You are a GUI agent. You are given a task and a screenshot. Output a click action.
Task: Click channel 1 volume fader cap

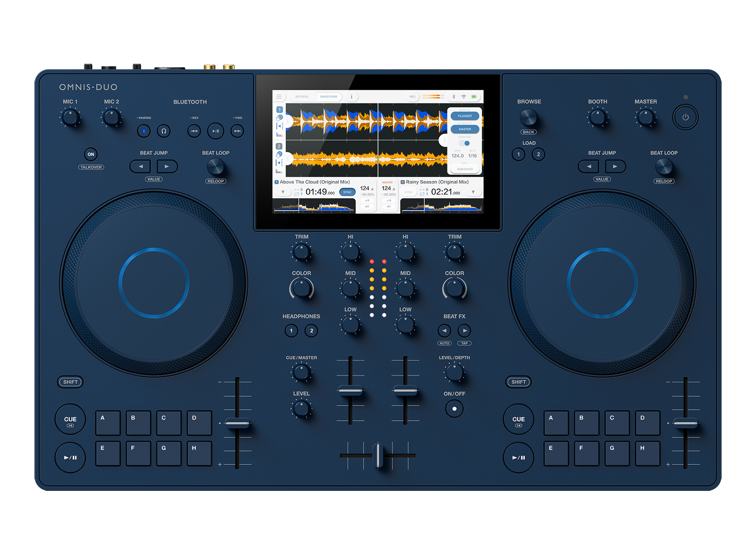(x=350, y=391)
